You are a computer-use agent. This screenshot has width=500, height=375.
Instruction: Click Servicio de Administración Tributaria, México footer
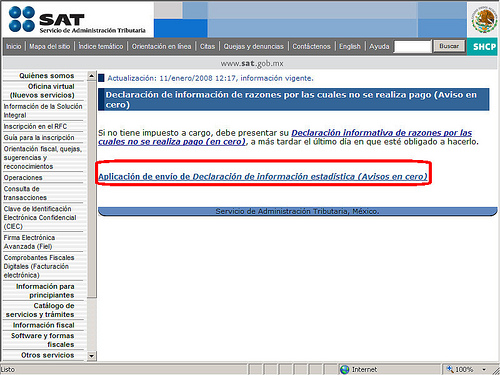pyautogui.click(x=297, y=211)
